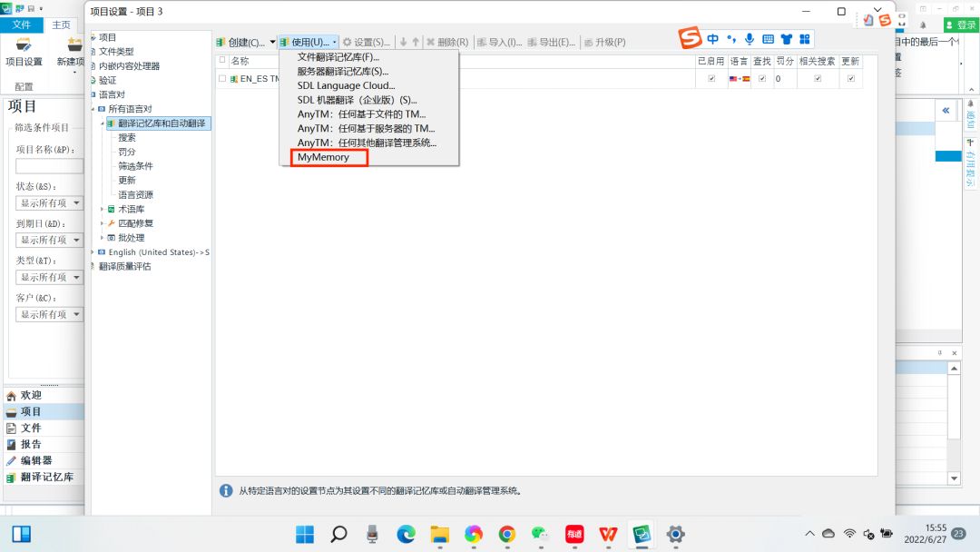Screen dimensions: 980x552
Task: Expand the 术语库 tree node
Action: point(102,209)
